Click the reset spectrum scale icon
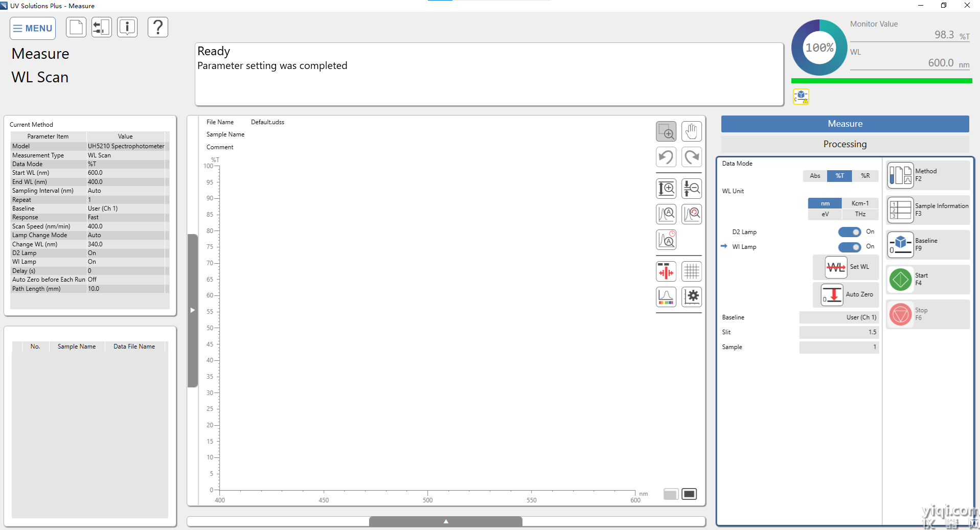980x530 pixels. pos(692,214)
